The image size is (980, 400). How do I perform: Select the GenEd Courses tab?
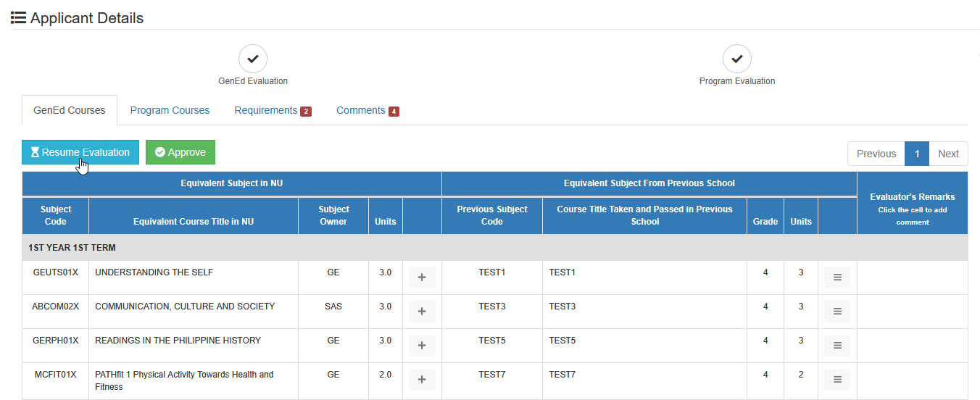coord(70,110)
